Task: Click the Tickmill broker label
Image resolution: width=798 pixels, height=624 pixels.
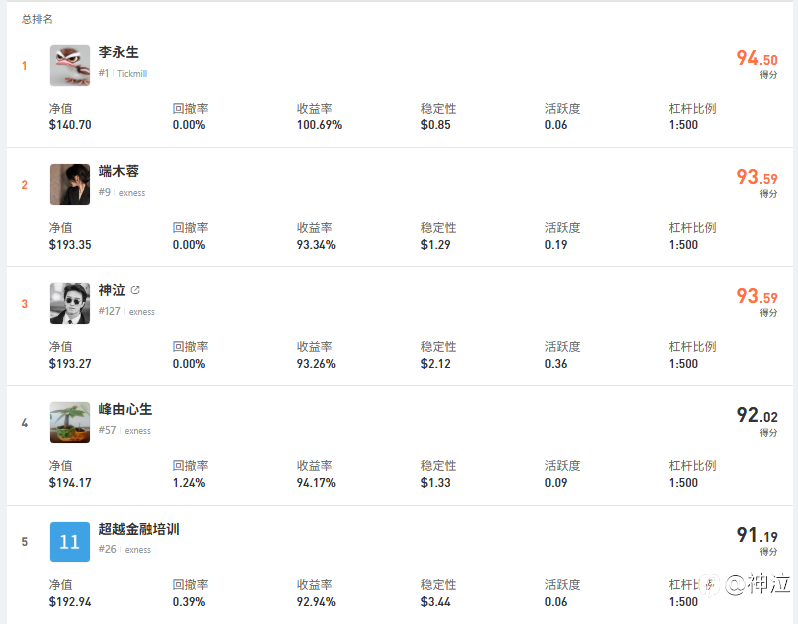Action: pyautogui.click(x=132, y=74)
